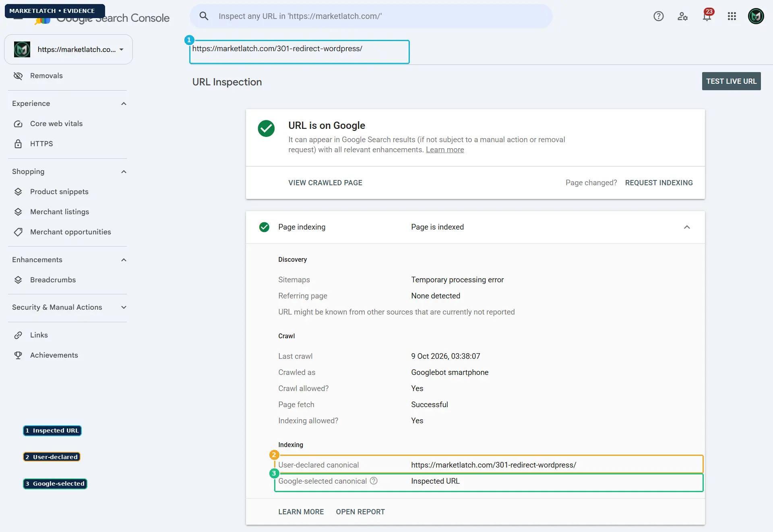Click last crawl date '9 Oct 2026, 03:38:07'

(x=446, y=356)
